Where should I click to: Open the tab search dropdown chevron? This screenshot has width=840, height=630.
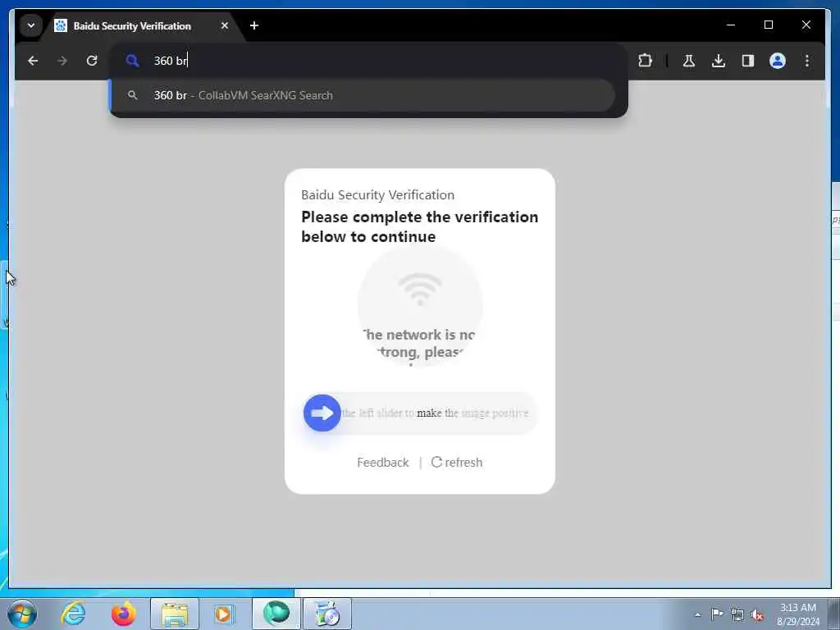[x=31, y=25]
